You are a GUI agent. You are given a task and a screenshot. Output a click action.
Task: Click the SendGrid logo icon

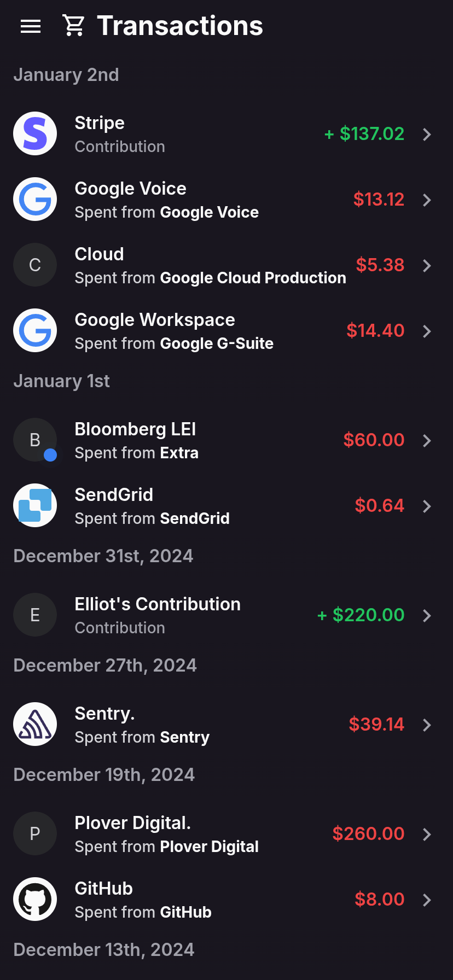click(35, 505)
